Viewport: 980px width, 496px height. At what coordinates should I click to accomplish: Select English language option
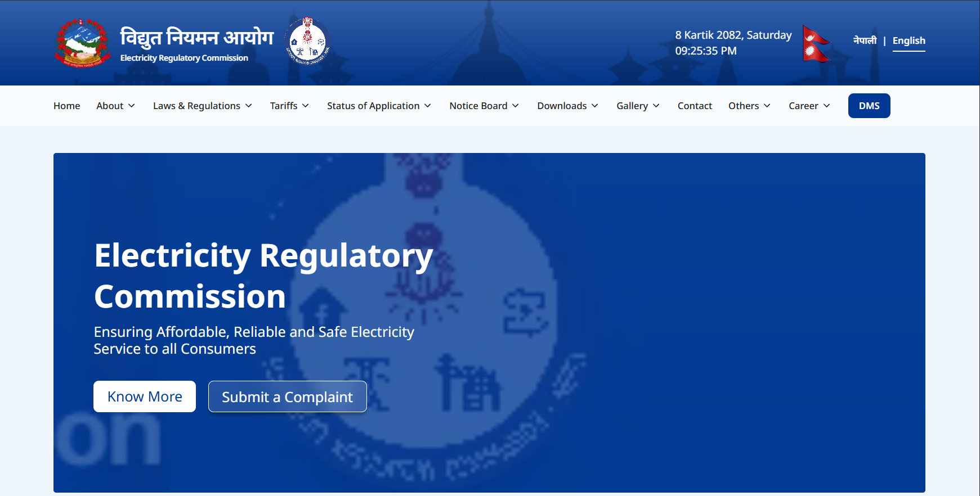click(909, 40)
